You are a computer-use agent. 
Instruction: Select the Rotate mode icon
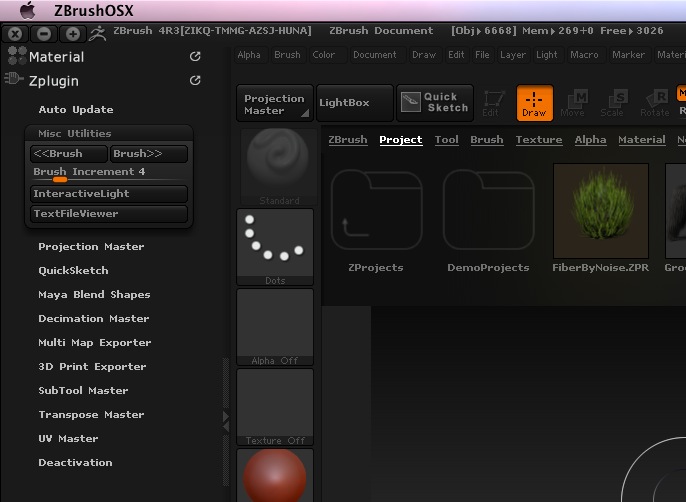654,103
